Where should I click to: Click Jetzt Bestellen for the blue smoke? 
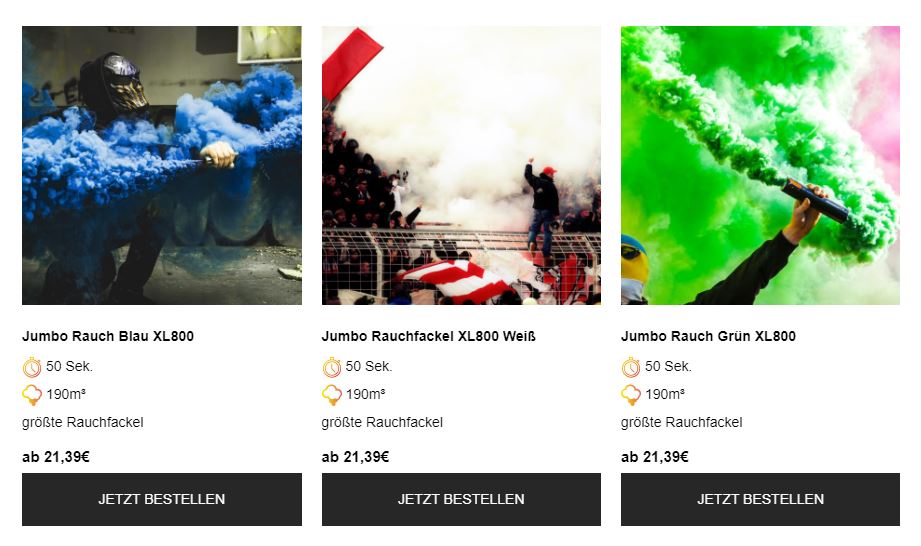[x=162, y=499]
